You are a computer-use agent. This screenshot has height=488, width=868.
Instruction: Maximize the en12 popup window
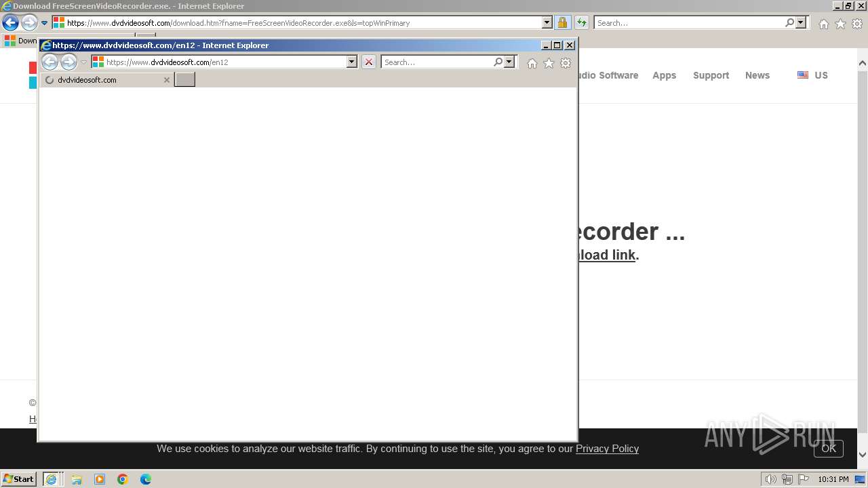[557, 45]
